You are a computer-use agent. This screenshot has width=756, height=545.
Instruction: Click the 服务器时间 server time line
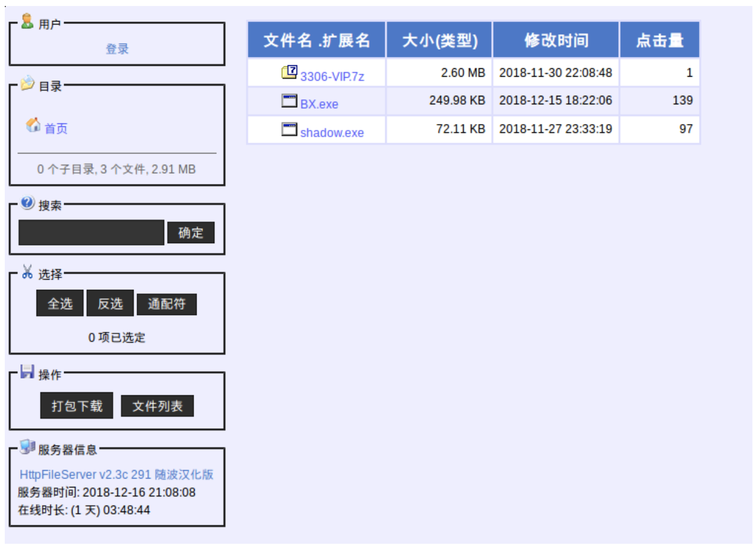[x=107, y=493]
